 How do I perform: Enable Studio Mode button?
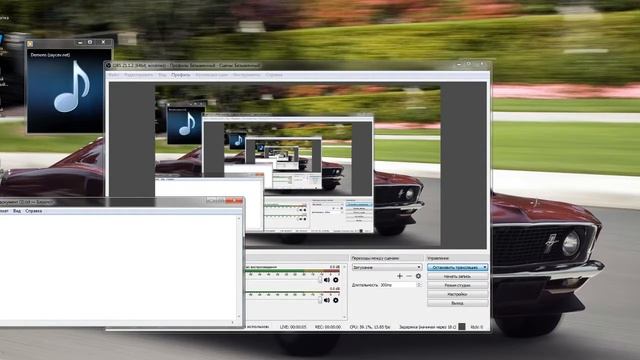[458, 285]
